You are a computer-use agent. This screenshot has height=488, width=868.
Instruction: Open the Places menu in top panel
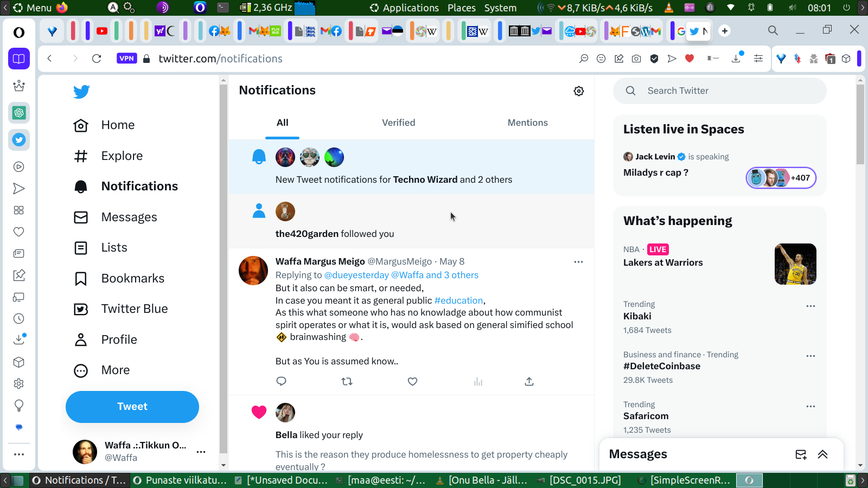coord(462,8)
